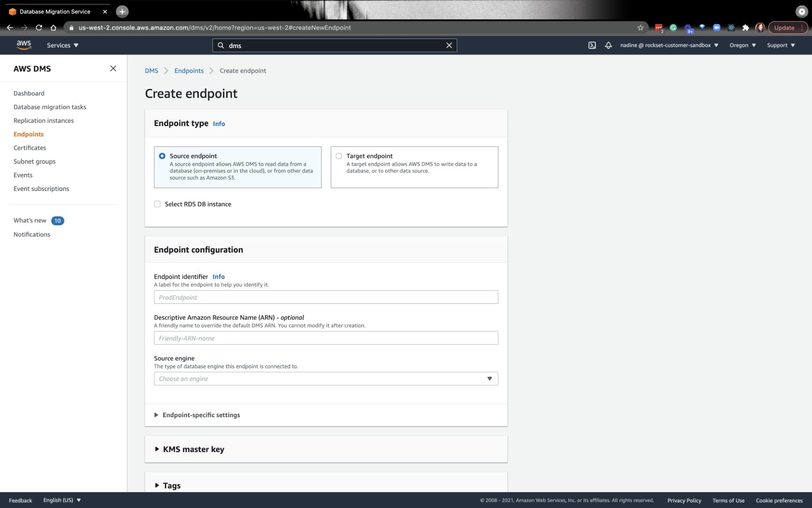Image resolution: width=812 pixels, height=508 pixels.
Task: Click the DMS breadcrumb link
Action: point(151,71)
